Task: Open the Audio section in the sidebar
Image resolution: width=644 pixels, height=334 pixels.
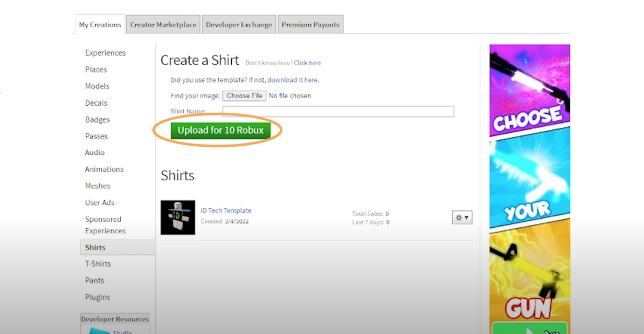Action: click(x=94, y=153)
